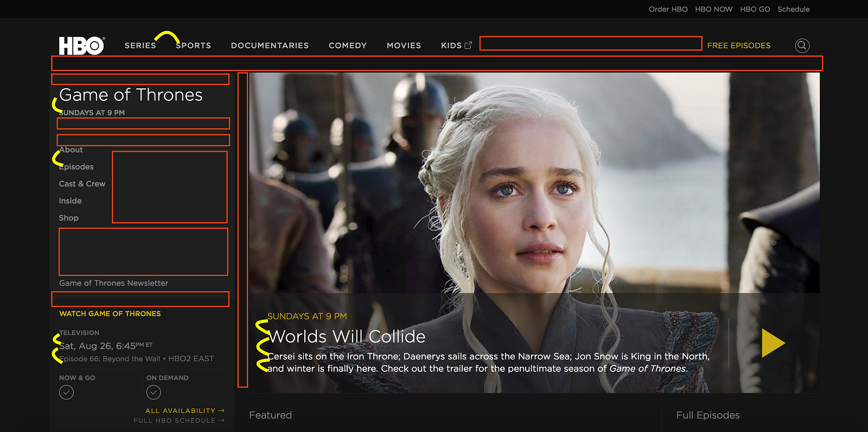Image resolution: width=868 pixels, height=432 pixels.
Task: Select MOVIES in the navigation bar
Action: [x=404, y=46]
